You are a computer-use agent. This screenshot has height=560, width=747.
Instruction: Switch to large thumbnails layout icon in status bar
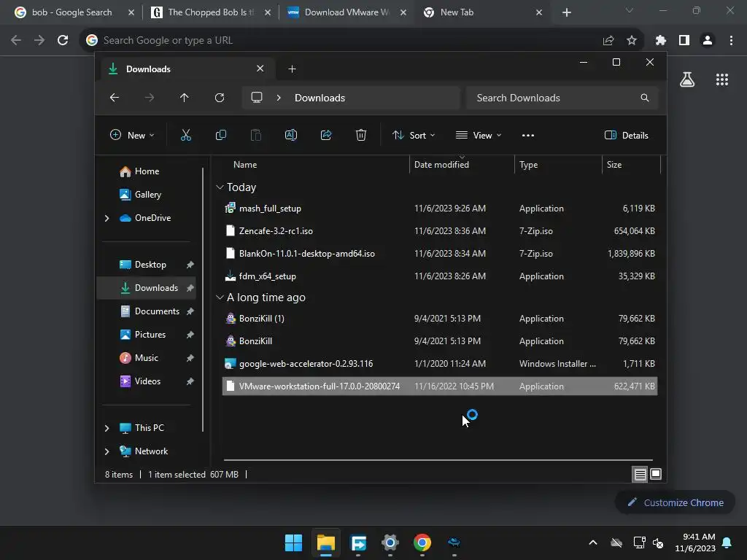pyautogui.click(x=656, y=474)
